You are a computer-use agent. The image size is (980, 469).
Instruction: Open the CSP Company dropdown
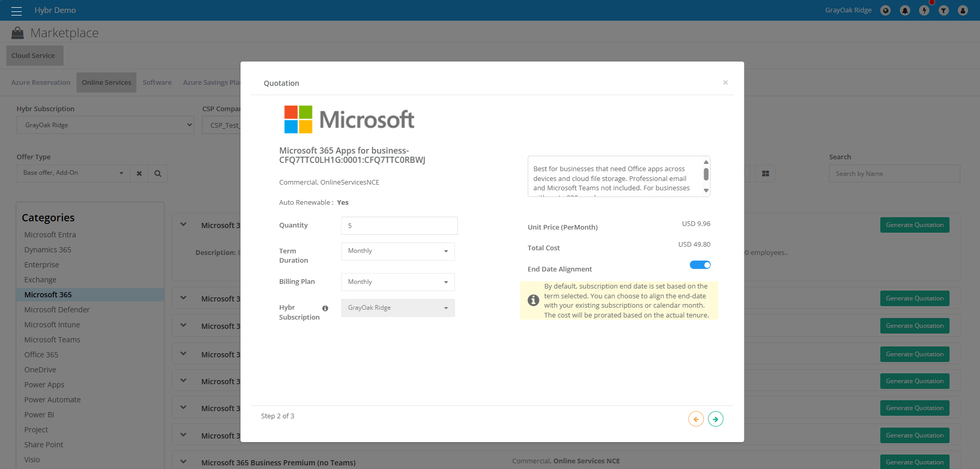[x=222, y=125]
